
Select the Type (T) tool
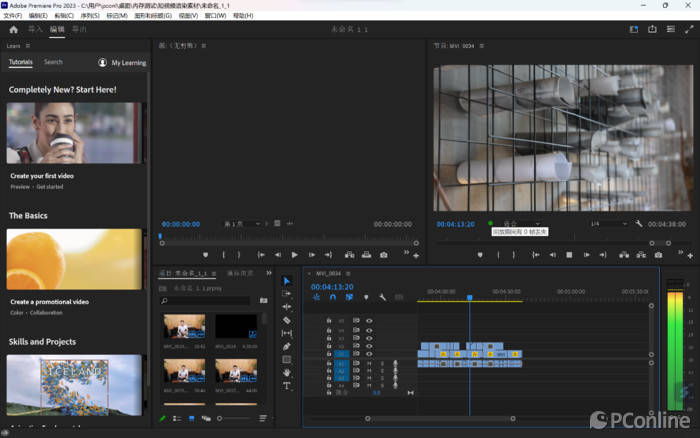[x=287, y=385]
